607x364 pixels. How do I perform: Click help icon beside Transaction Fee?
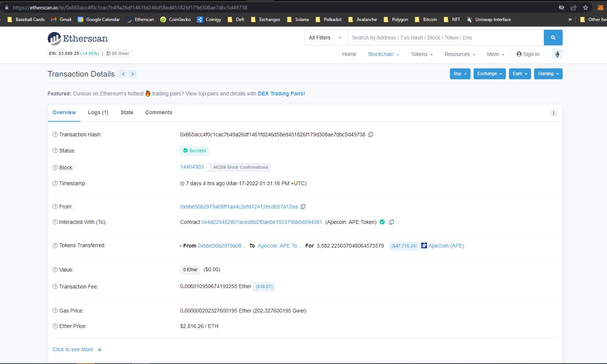(55, 287)
